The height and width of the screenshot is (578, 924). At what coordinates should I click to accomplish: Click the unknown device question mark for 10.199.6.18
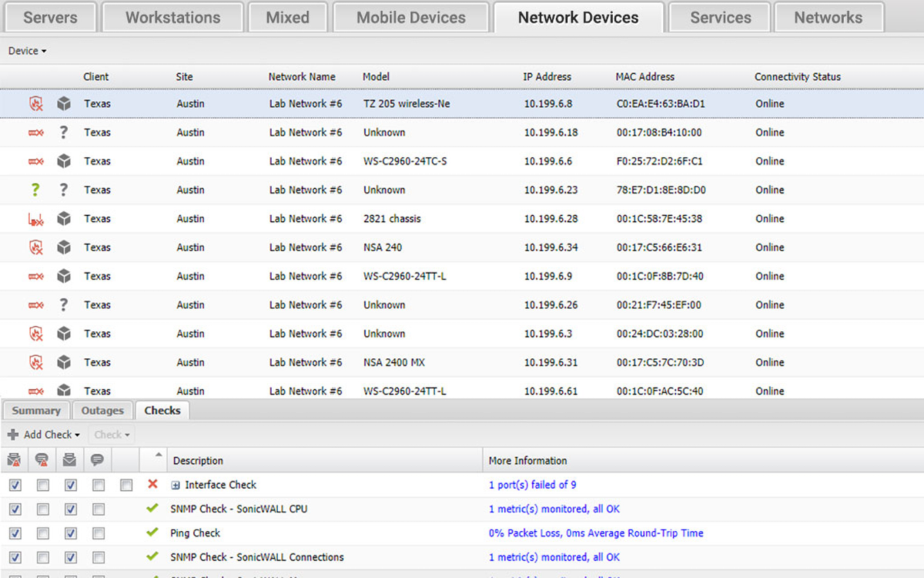pos(64,133)
